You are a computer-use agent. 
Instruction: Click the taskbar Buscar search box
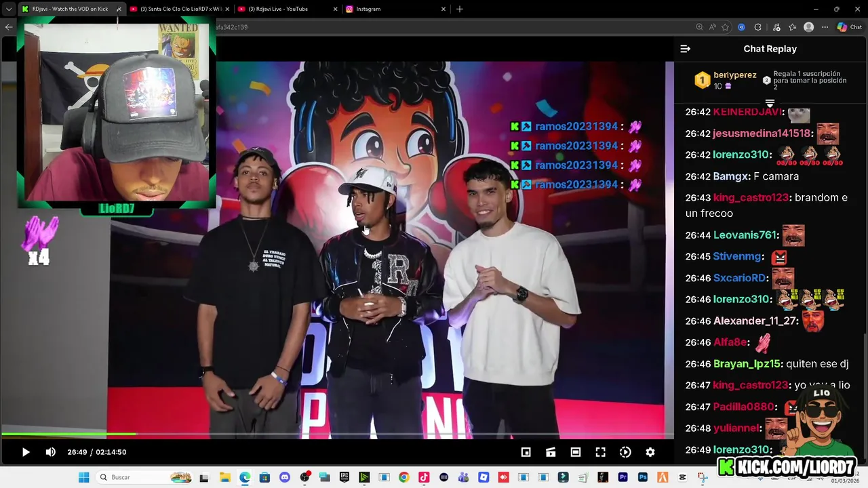click(144, 477)
